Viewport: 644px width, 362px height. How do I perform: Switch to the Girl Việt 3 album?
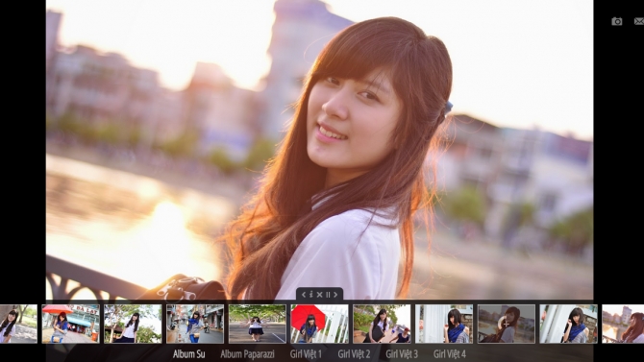click(402, 353)
